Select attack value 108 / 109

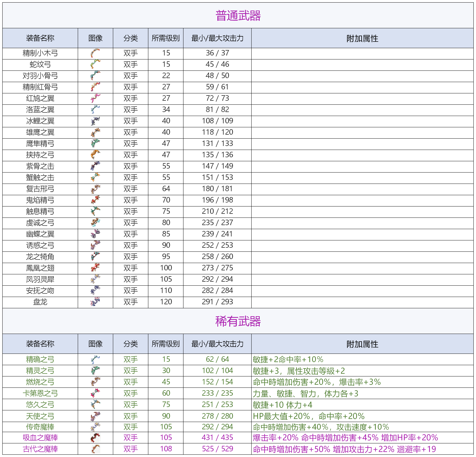tap(217, 121)
